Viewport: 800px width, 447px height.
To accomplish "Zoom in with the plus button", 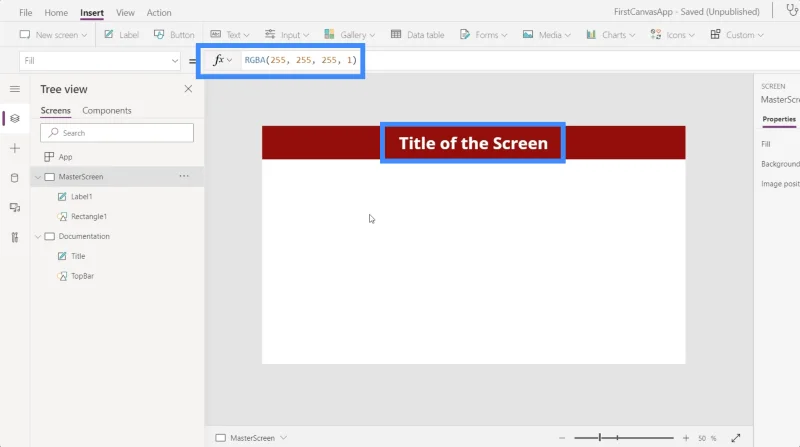I will coord(686,438).
